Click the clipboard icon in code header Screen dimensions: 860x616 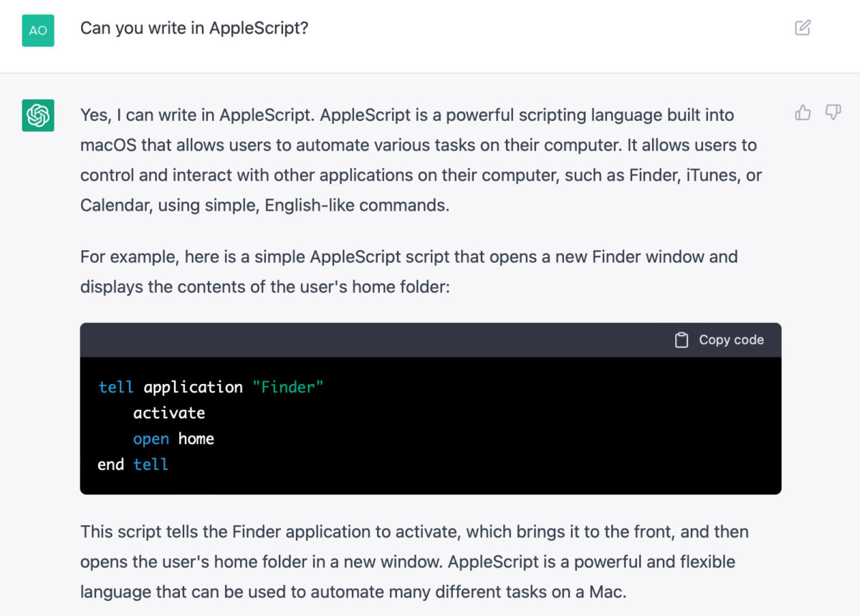(x=682, y=340)
